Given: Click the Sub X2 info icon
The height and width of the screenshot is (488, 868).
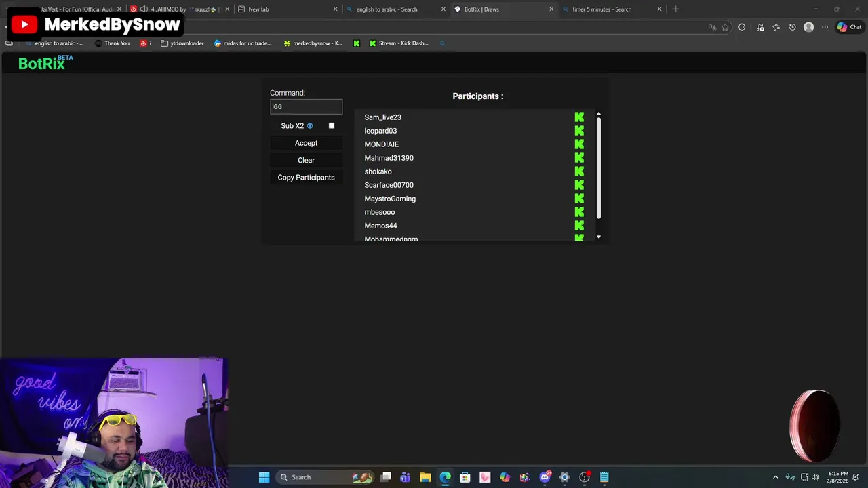Looking at the screenshot, I should [310, 126].
